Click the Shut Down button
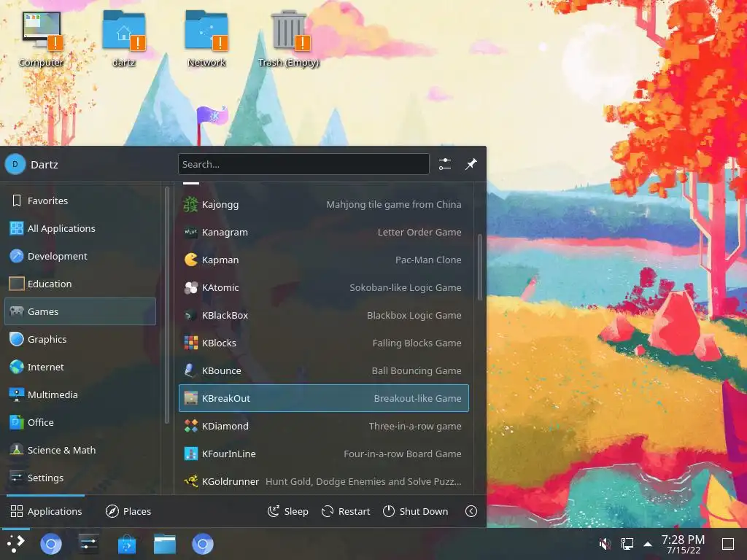Screen dimensions: 747x560 [x=415, y=511]
